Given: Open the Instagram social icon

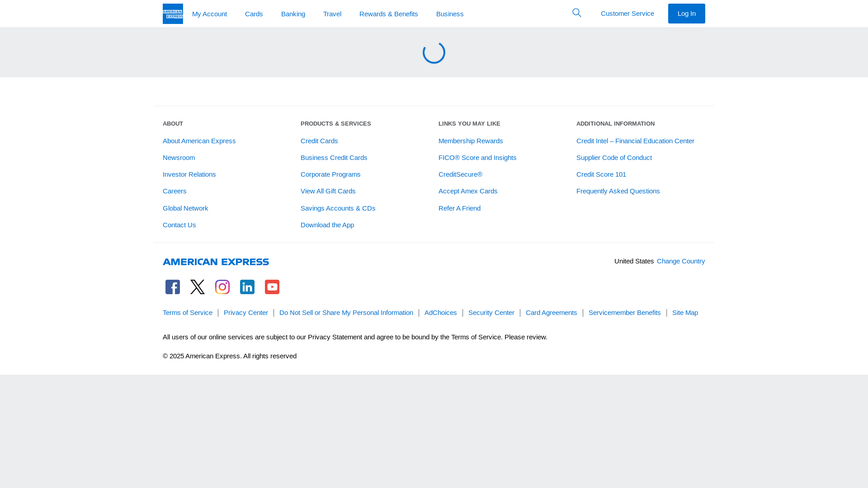Looking at the screenshot, I should [x=222, y=287].
